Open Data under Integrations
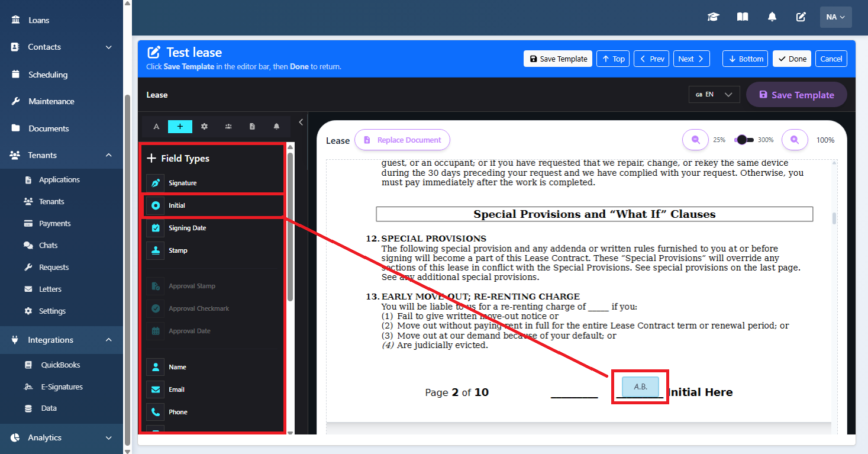 pos(62,408)
